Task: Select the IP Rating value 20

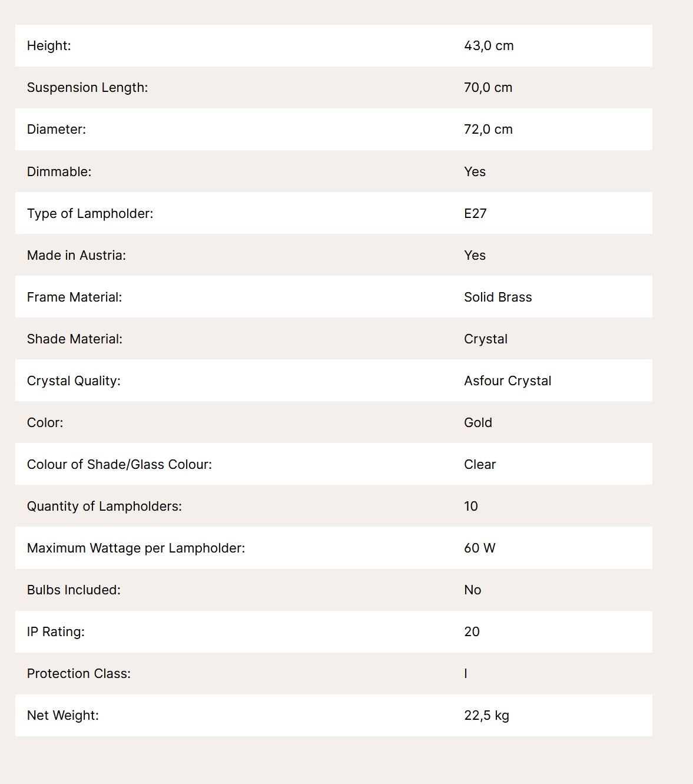Action: point(472,631)
